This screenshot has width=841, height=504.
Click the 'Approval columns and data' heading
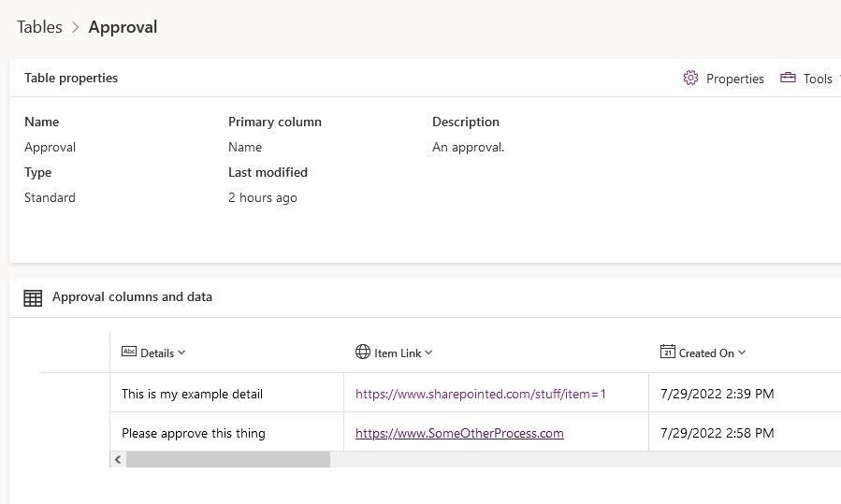tap(132, 296)
